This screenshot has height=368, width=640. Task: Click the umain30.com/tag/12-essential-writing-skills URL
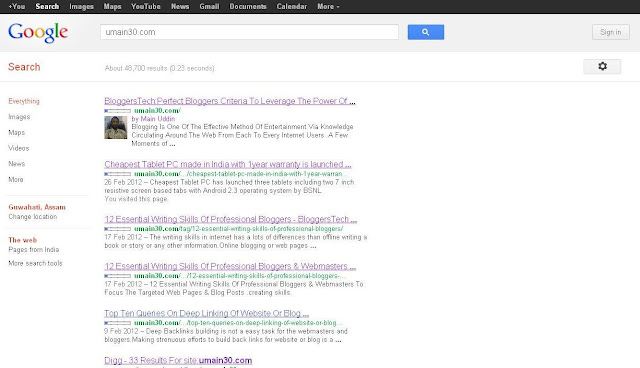[x=238, y=229]
